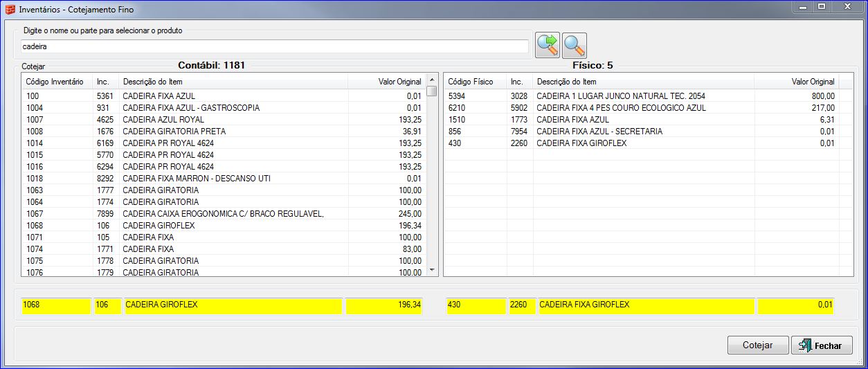868x369 pixels.
Task: Click the app icon in the title bar
Action: pyautogui.click(x=10, y=10)
